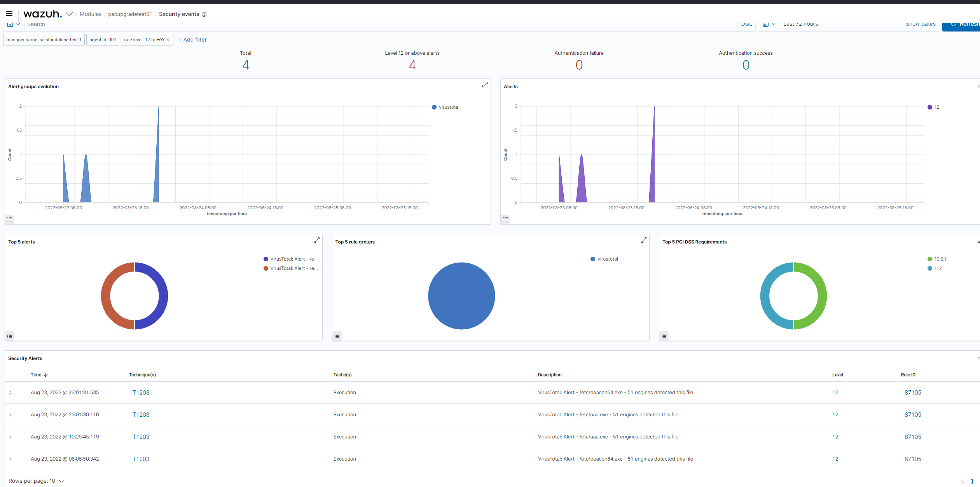The height and width of the screenshot is (487, 980).
Task: Select page 1 of the alerts table
Action: pyautogui.click(x=972, y=481)
